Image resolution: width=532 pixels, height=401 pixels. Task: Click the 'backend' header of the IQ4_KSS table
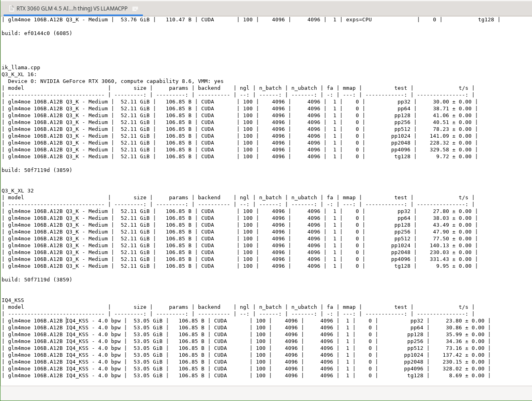[209, 307]
